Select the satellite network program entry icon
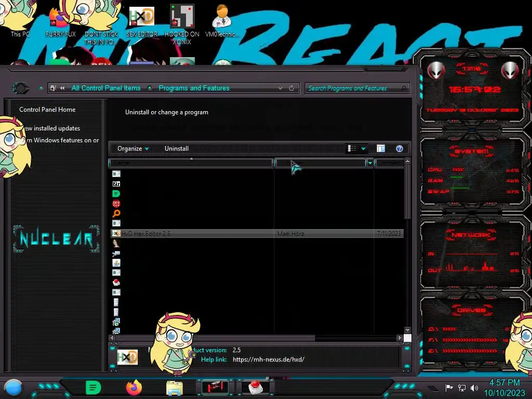 click(x=116, y=253)
